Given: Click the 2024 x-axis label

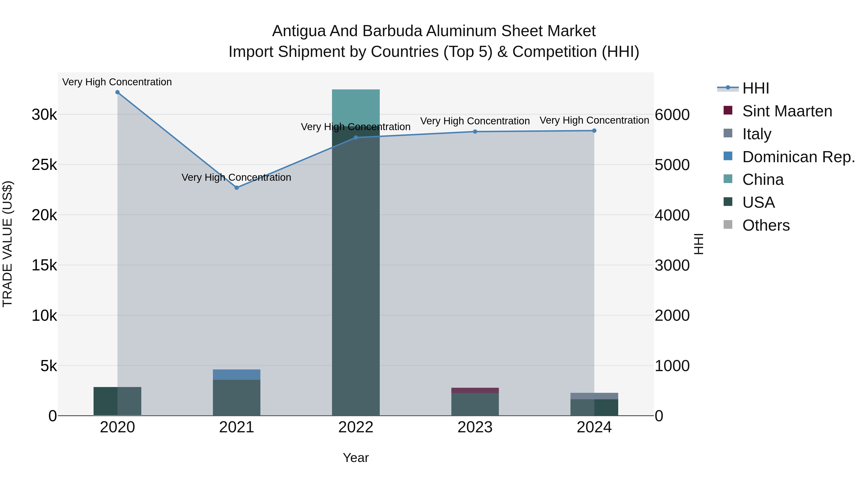Looking at the screenshot, I should [594, 427].
